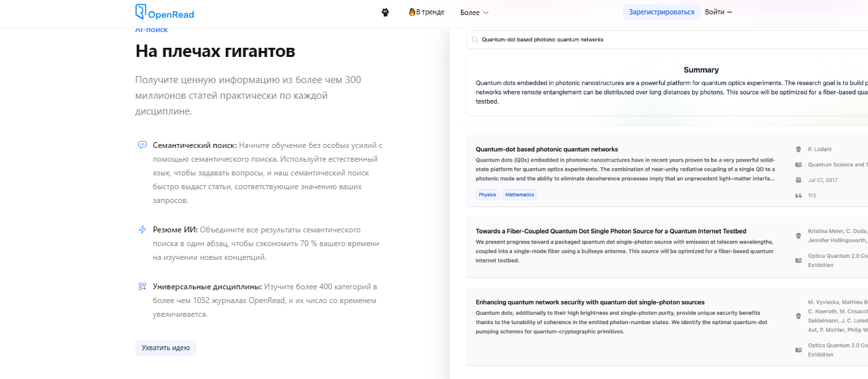Click the magnifier icon in the search field
Screen dimensions: 868x379
point(475,39)
